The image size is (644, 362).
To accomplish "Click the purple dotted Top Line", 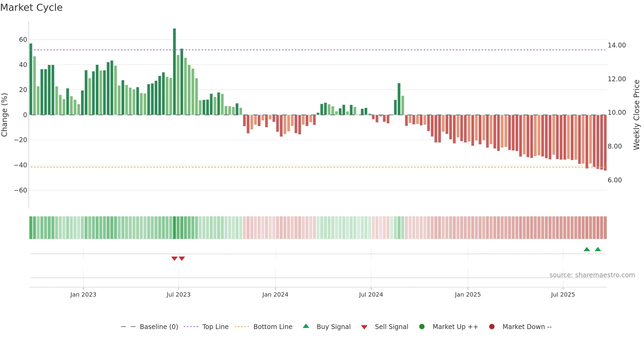I will [x=318, y=50].
